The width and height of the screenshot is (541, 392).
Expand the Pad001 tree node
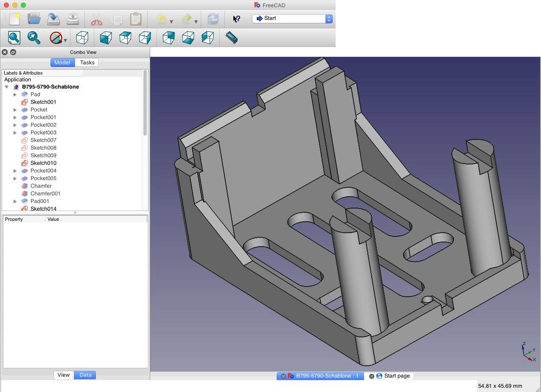click(x=15, y=201)
